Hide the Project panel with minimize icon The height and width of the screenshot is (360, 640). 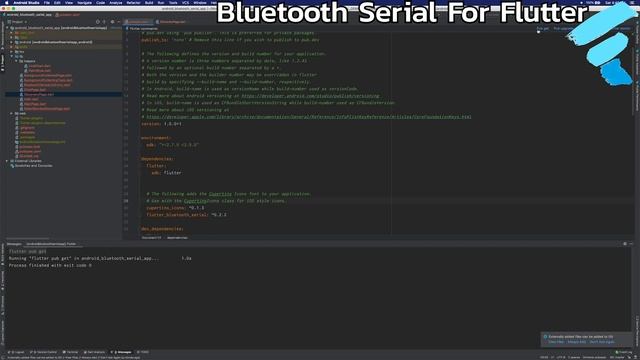[x=118, y=22]
